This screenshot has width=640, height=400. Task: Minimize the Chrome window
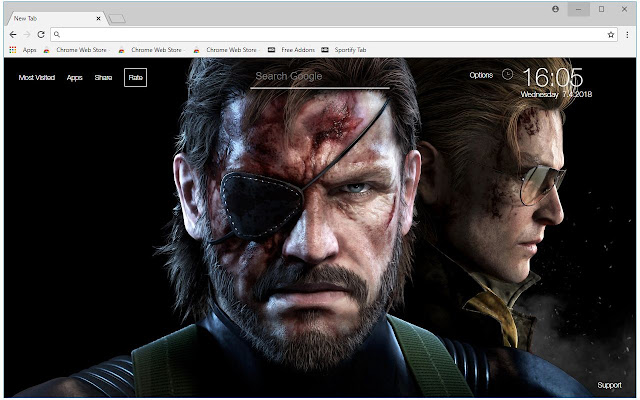[x=578, y=9]
